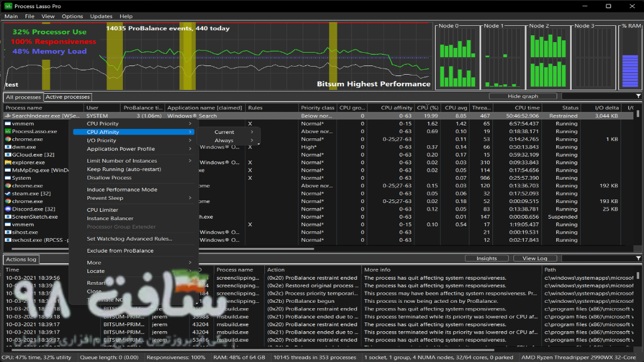Click the Node 2 CPU graph
The width and height of the screenshot is (644, 362).
(x=548, y=57)
